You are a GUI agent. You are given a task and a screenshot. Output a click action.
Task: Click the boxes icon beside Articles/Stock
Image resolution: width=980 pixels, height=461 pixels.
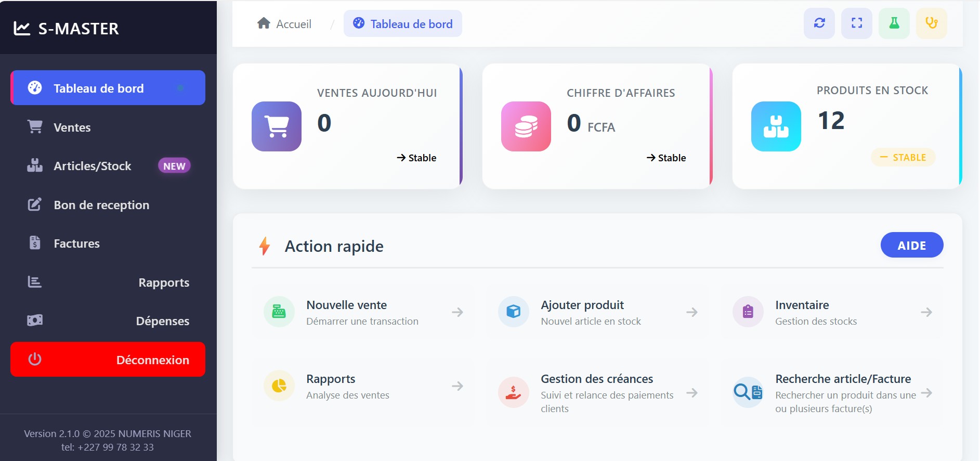[x=35, y=165]
